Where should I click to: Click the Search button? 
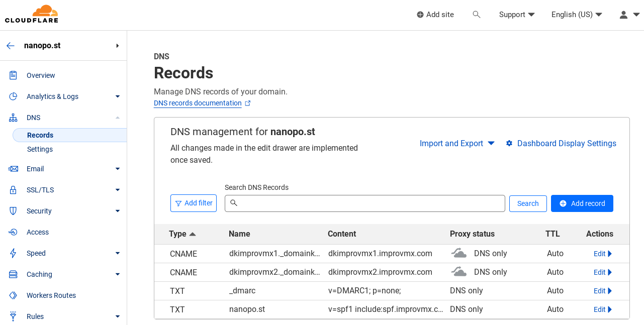(528, 203)
